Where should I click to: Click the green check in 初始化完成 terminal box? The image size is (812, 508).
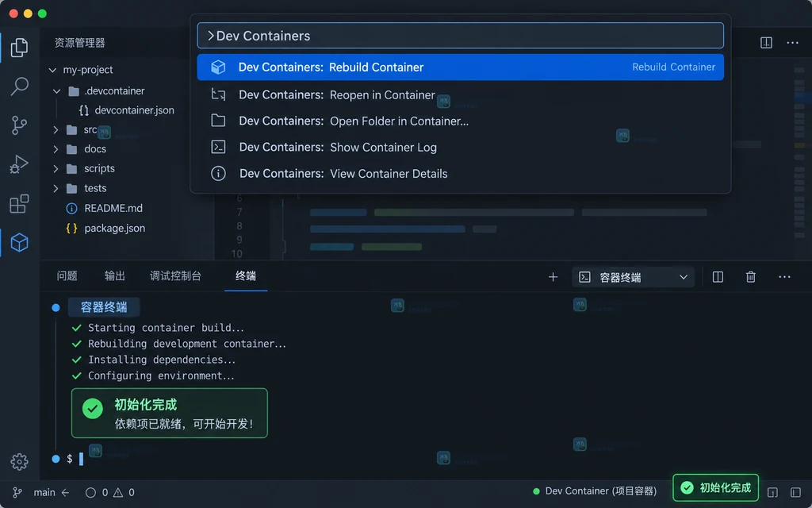[x=93, y=409]
